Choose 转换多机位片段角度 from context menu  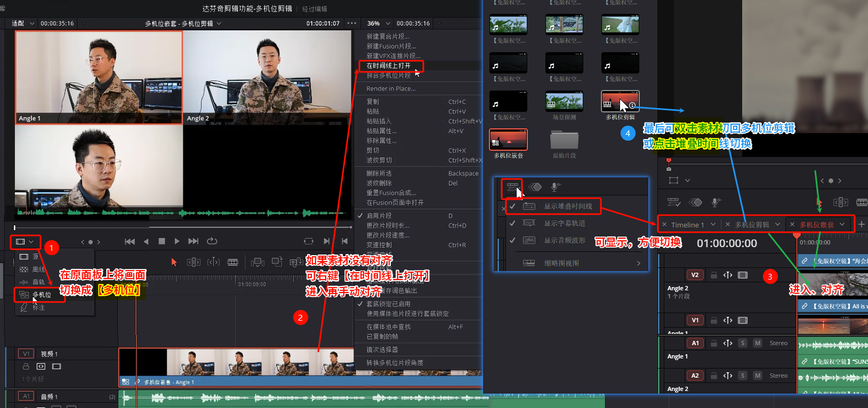pyautogui.click(x=395, y=363)
